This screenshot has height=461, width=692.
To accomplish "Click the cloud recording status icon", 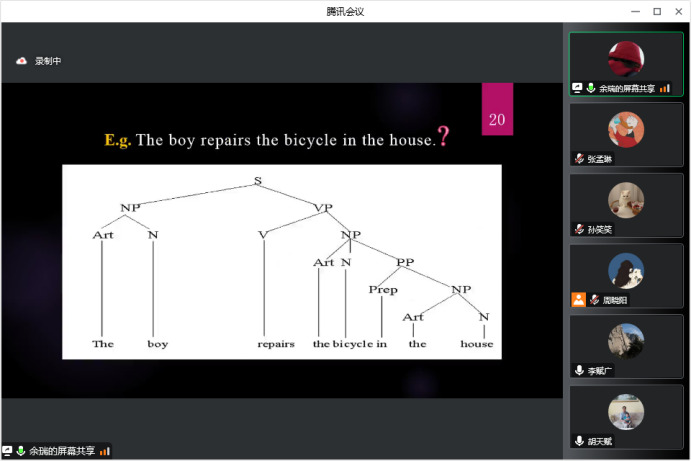I will 21,61.
